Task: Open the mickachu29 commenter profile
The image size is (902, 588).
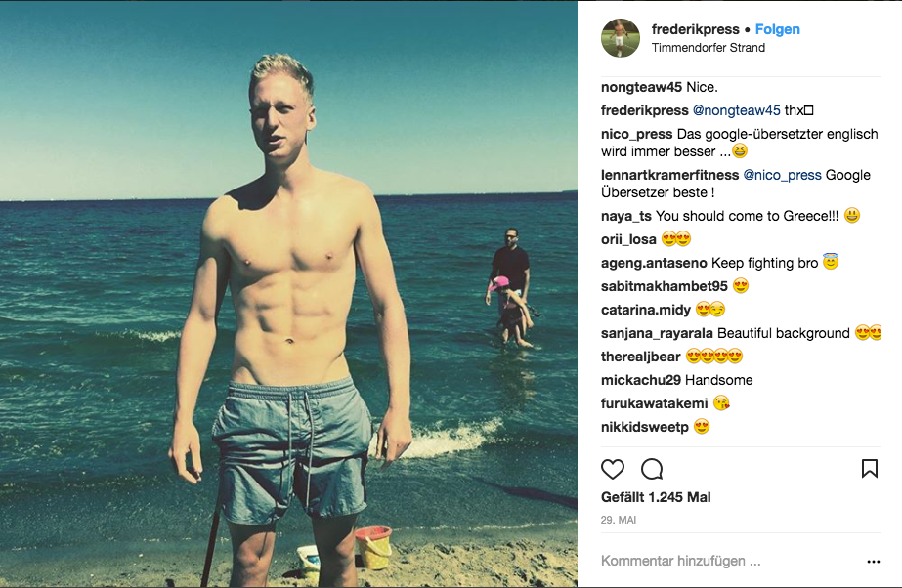Action: click(641, 380)
